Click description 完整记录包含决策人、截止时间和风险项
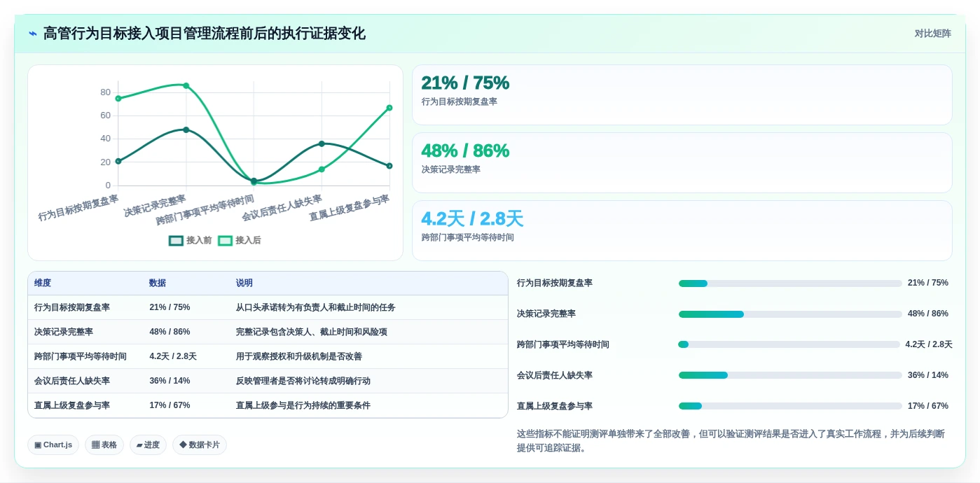This screenshot has width=980, height=483. click(x=312, y=332)
